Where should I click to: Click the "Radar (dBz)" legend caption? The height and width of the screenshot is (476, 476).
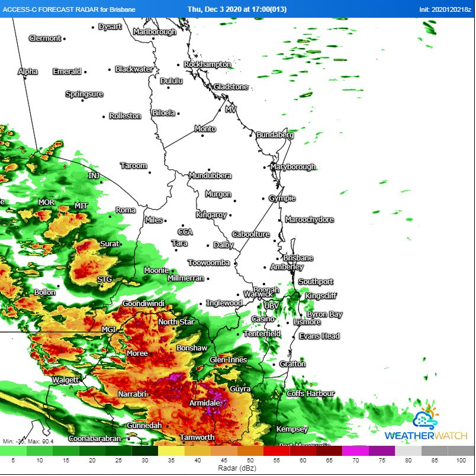(237, 468)
